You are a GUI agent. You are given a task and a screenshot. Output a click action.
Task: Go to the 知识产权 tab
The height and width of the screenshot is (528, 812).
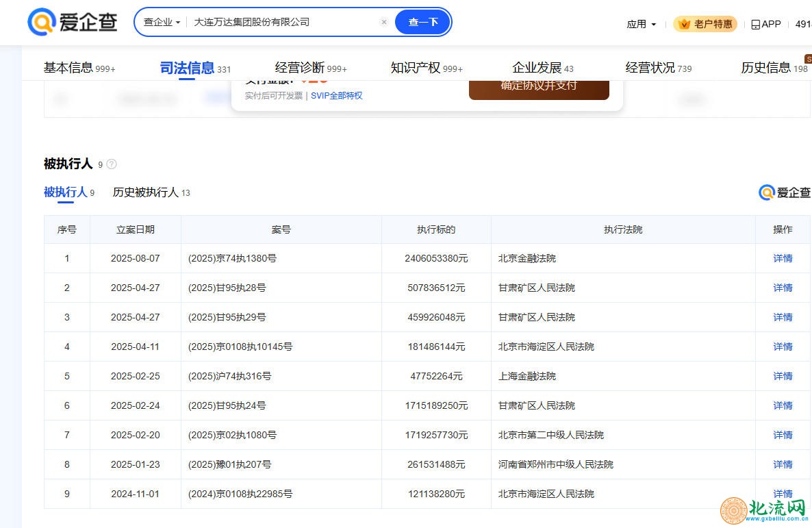point(427,68)
